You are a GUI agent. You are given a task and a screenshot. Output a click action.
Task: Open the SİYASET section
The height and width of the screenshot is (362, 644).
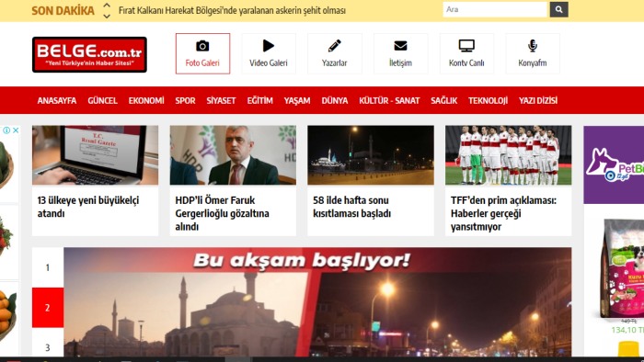221,100
